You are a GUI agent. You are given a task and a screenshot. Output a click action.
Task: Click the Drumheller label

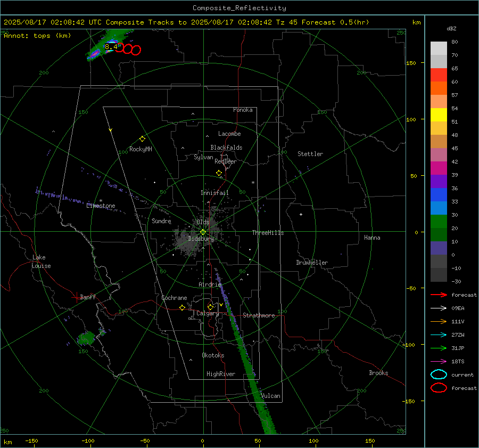tap(312, 263)
